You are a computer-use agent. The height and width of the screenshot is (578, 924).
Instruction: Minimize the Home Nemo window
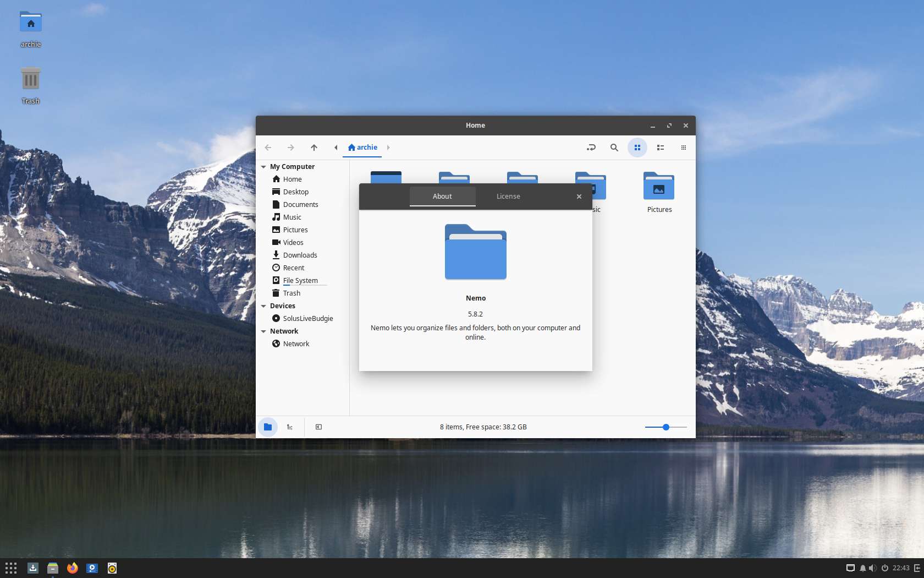[653, 126]
